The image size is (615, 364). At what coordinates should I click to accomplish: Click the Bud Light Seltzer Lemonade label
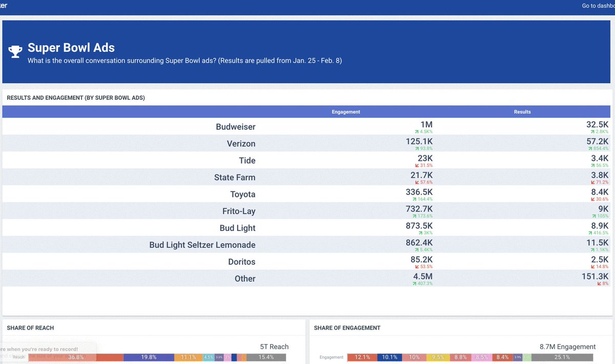point(202,245)
